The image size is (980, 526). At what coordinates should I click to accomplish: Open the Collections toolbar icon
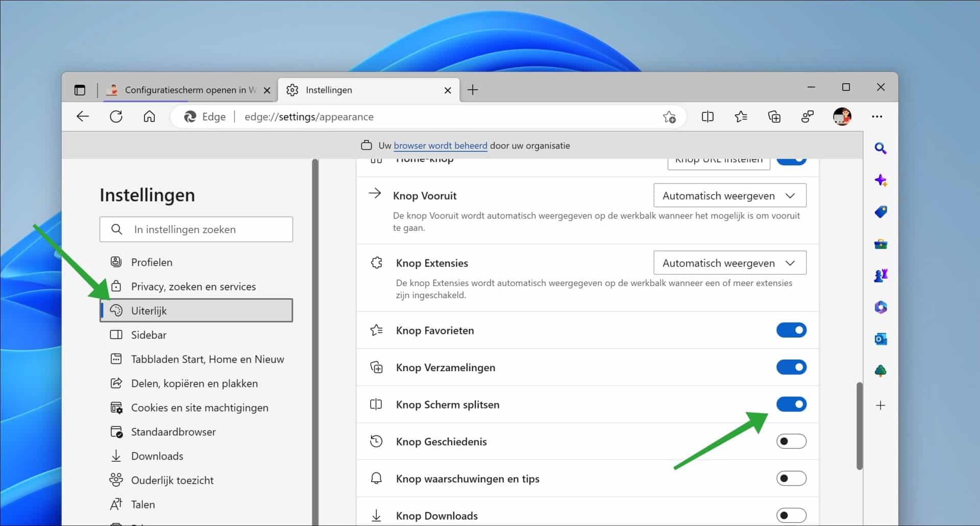(x=774, y=116)
